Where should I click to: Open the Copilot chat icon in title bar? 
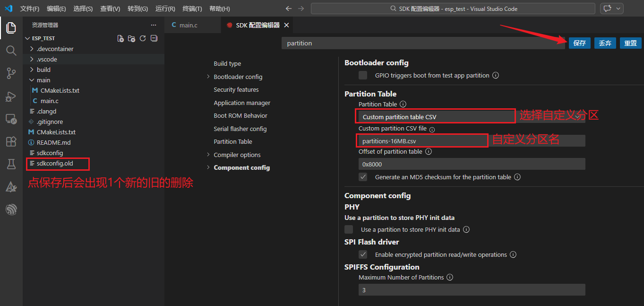(607, 9)
